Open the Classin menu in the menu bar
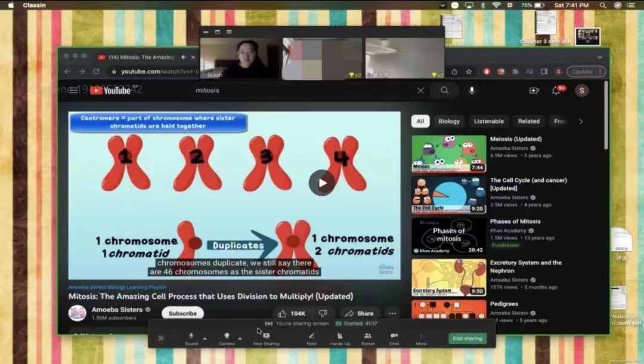This screenshot has height=364, width=644. (x=34, y=5)
